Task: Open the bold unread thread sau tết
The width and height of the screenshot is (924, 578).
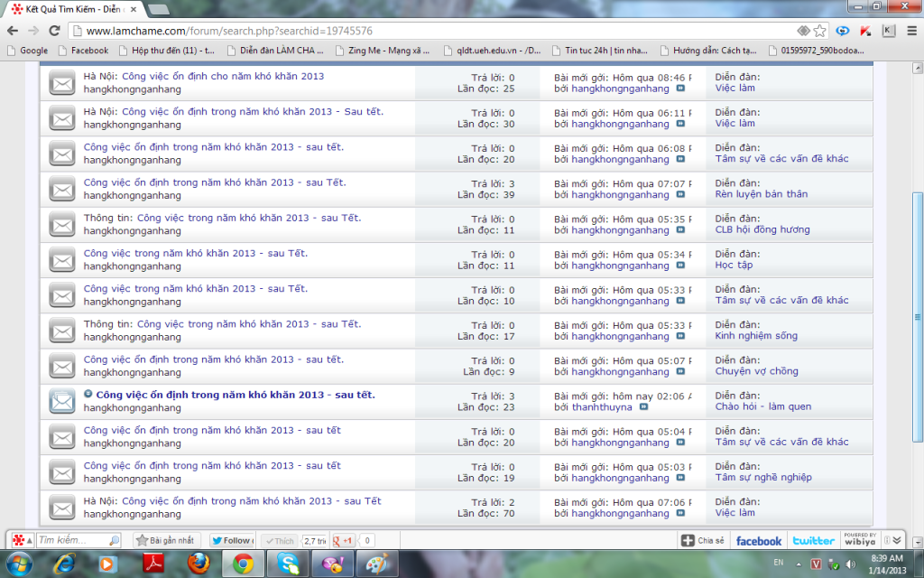Action: point(235,395)
